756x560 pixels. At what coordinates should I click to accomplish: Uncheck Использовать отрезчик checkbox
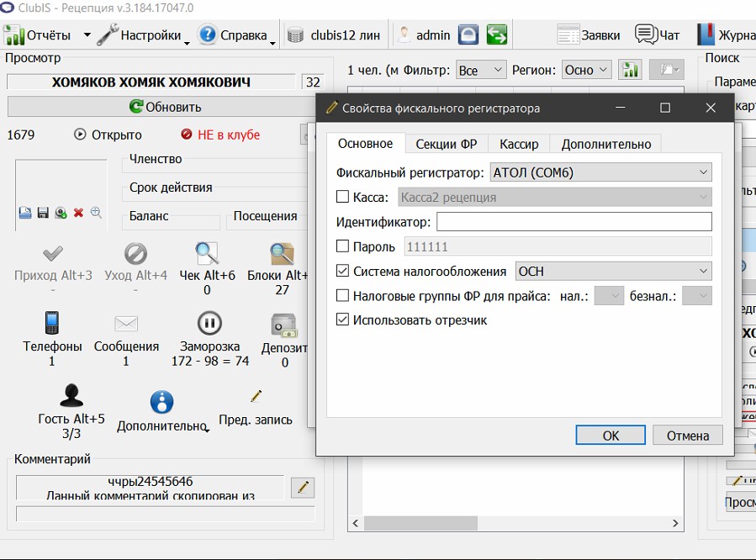pyautogui.click(x=342, y=320)
